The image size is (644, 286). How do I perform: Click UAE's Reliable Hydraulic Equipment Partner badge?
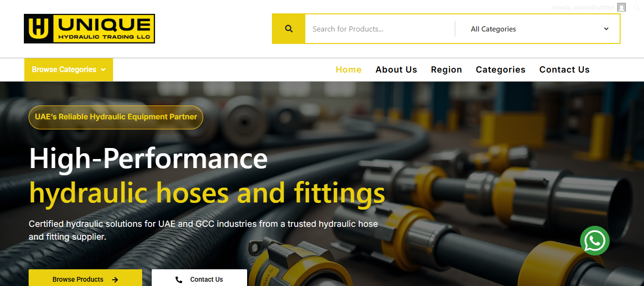116,117
